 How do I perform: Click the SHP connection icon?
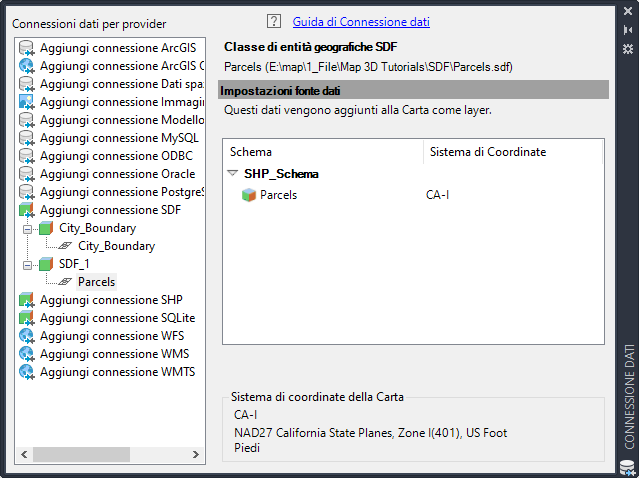(27, 300)
